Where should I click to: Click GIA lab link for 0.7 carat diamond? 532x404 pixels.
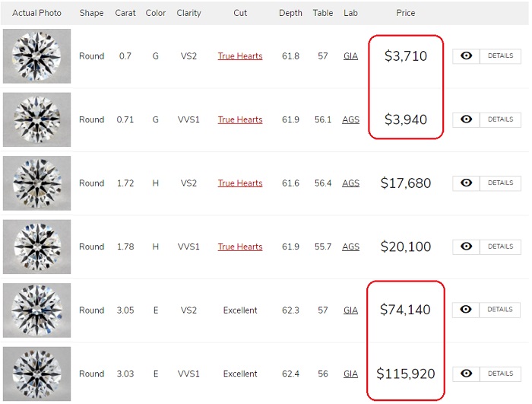pos(350,56)
